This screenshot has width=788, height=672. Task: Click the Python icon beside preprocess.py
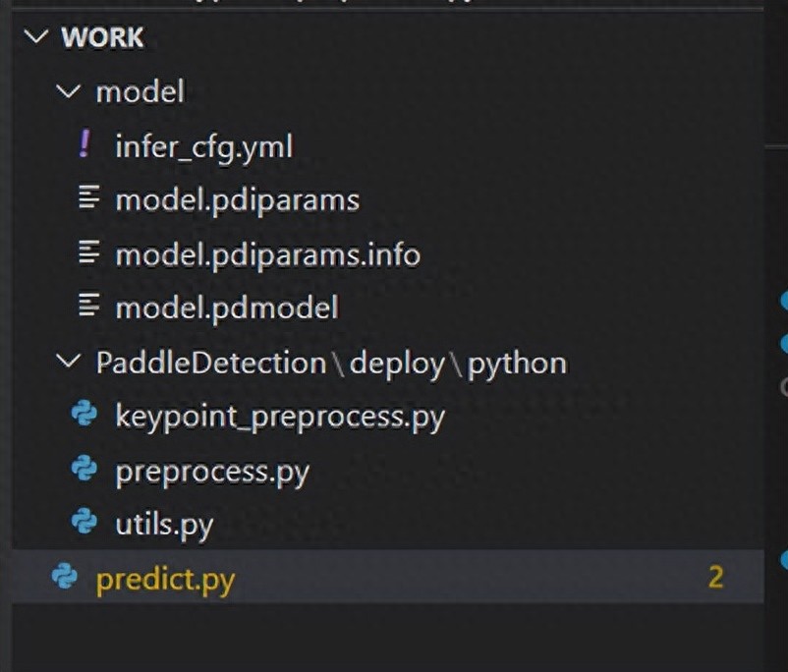[x=84, y=470]
